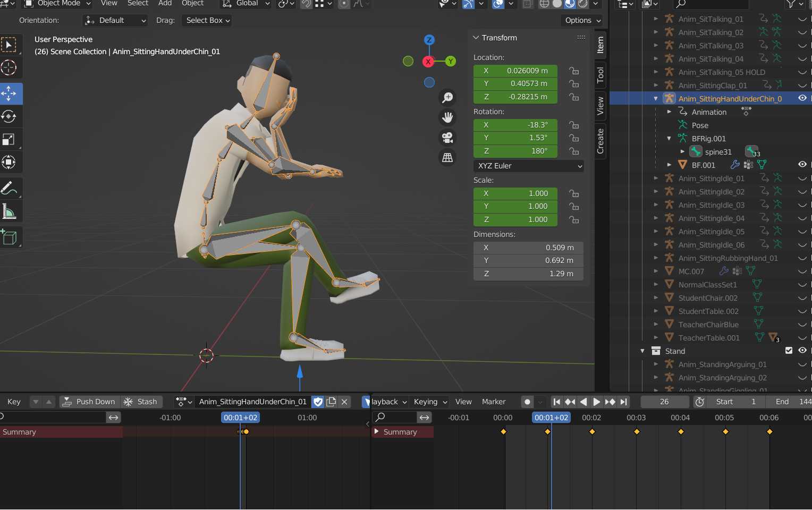
Task: Lock Location X value
Action: 574,71
